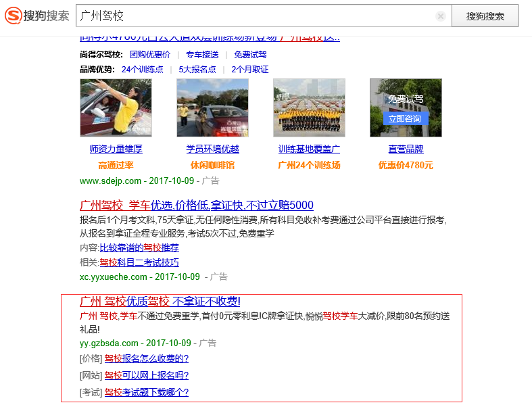The width and height of the screenshot is (532, 407).
Task: Click the 立即咨询 button on the image
Action: pyautogui.click(x=405, y=118)
